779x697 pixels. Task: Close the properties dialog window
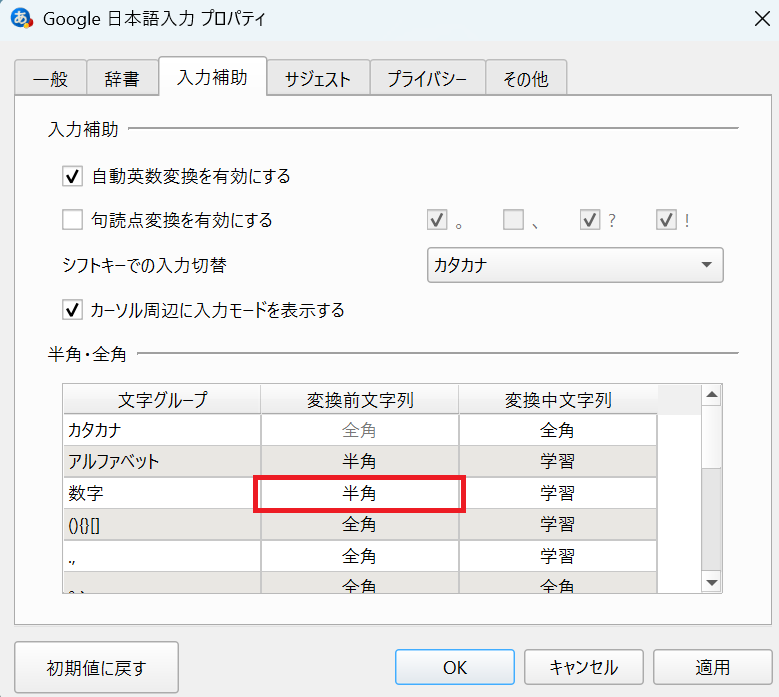tap(762, 19)
